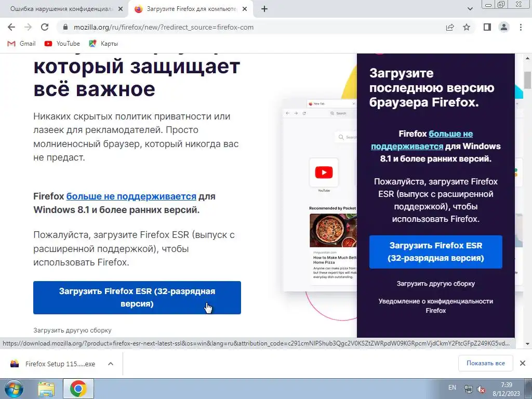This screenshot has width=532, height=399.
Task: Open the Windows Start menu
Action: 14,389
